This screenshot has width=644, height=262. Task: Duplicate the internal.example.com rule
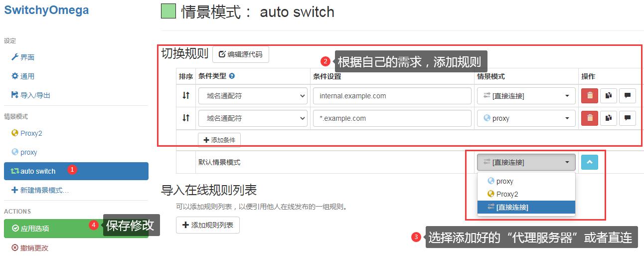coord(609,96)
